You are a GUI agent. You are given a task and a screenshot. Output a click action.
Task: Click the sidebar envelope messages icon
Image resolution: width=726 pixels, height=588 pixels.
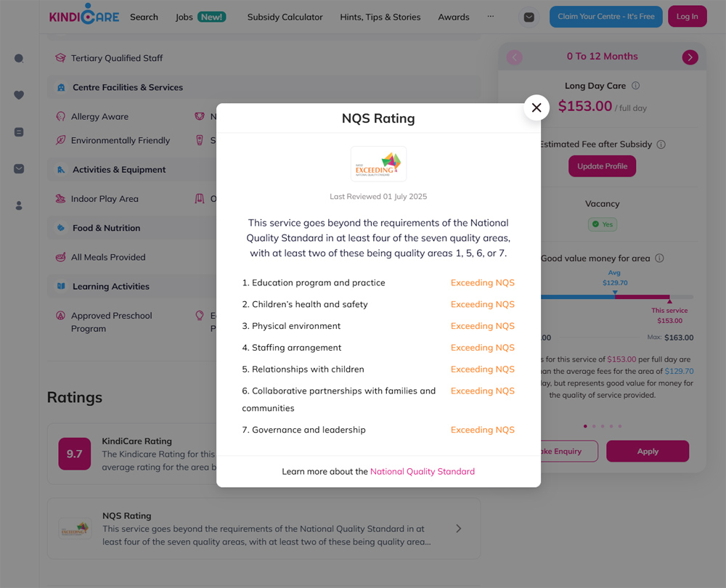(19, 169)
